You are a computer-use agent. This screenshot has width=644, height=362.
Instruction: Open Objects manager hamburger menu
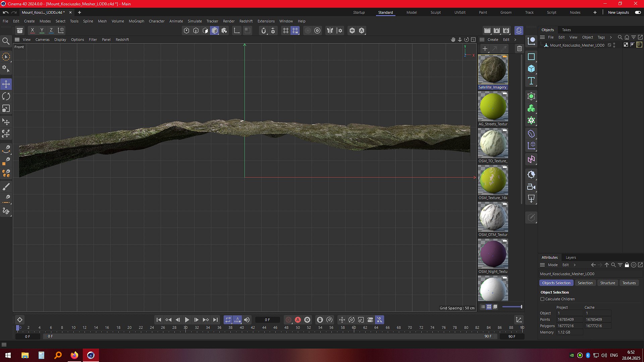[x=542, y=37]
